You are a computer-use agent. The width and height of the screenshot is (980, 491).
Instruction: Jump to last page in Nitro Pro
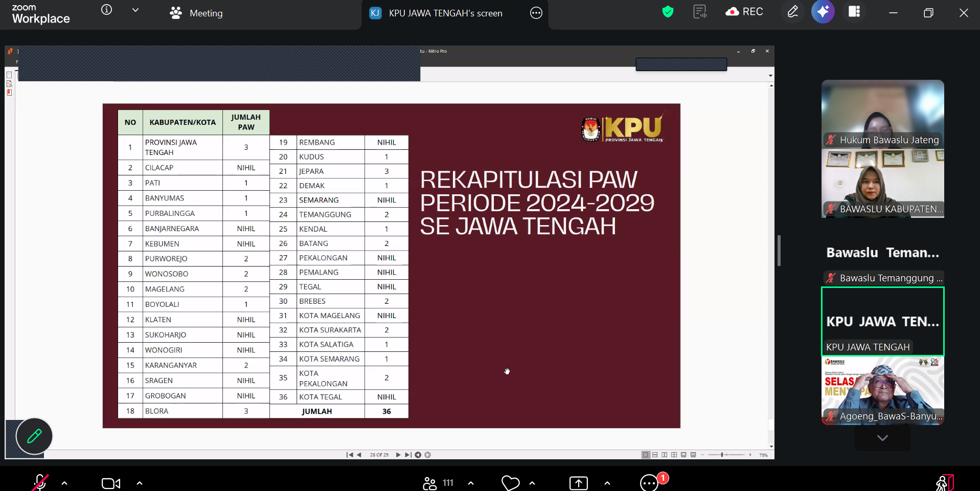tap(408, 455)
